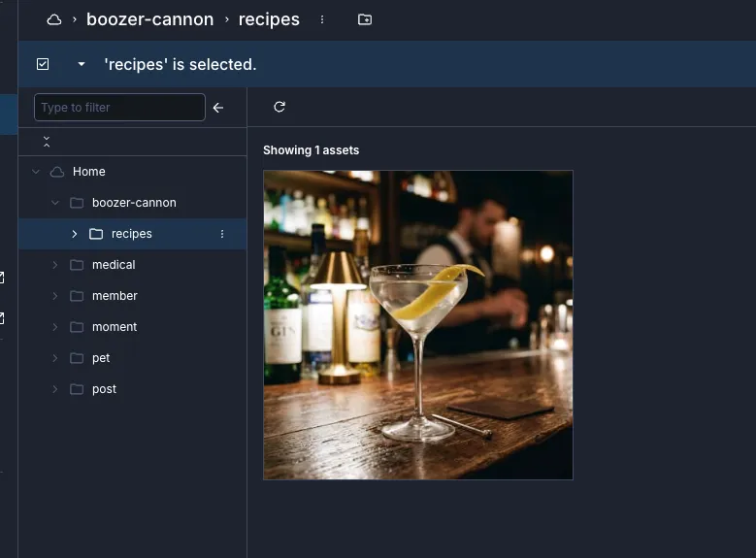The image size is (756, 558).
Task: Click the post folder icon
Action: pyautogui.click(x=77, y=389)
